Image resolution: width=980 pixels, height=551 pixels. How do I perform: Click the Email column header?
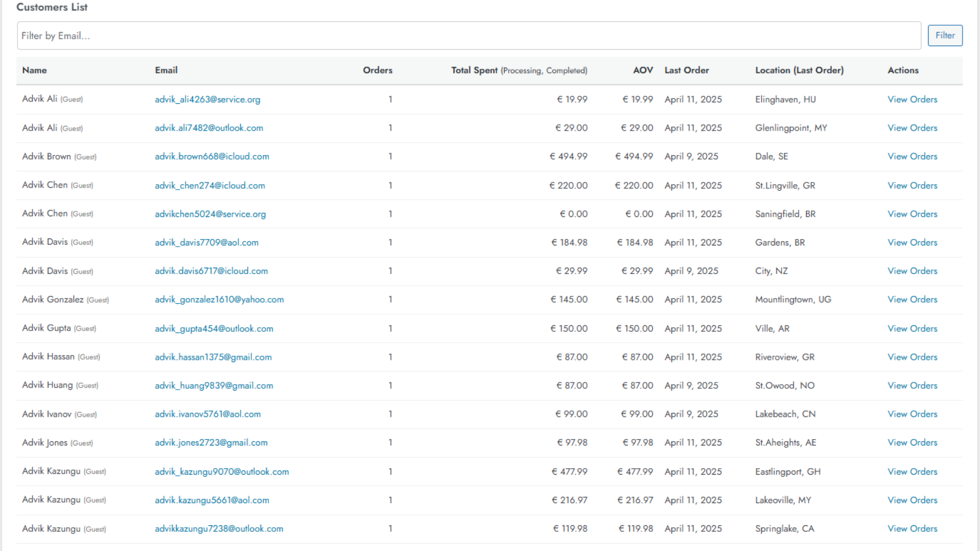point(166,71)
